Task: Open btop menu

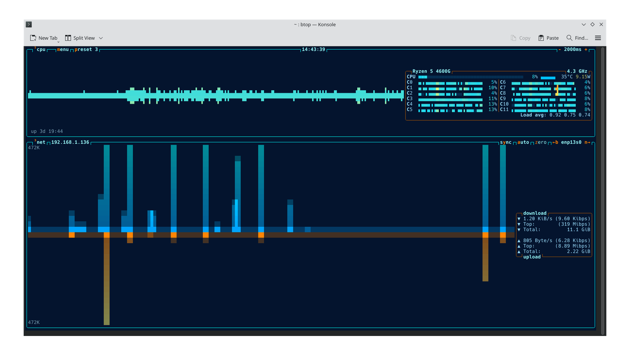Action: tap(63, 50)
